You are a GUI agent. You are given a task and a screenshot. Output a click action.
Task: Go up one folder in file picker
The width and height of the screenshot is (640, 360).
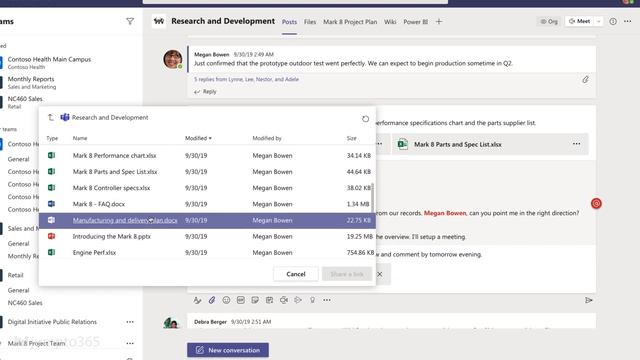[51, 118]
